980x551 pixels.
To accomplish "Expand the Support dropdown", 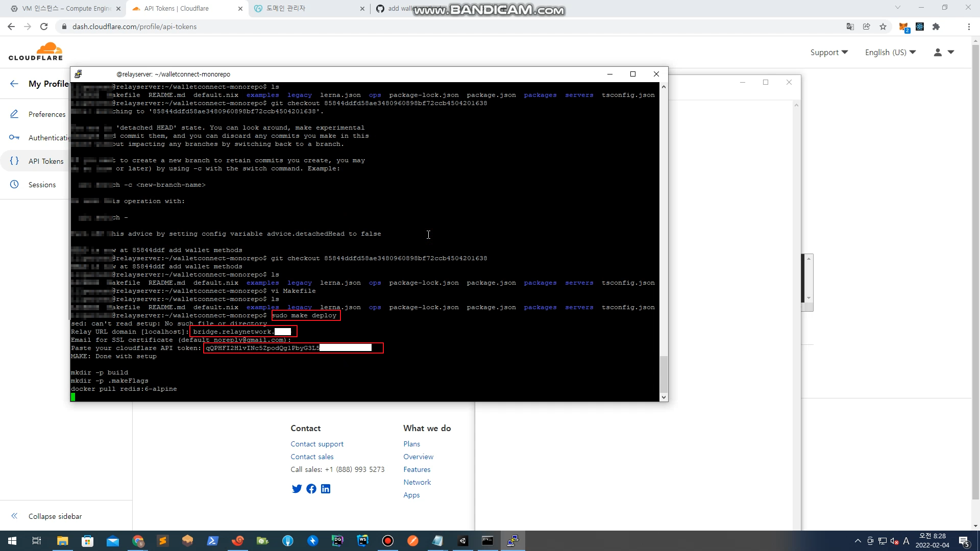I will tap(829, 52).
